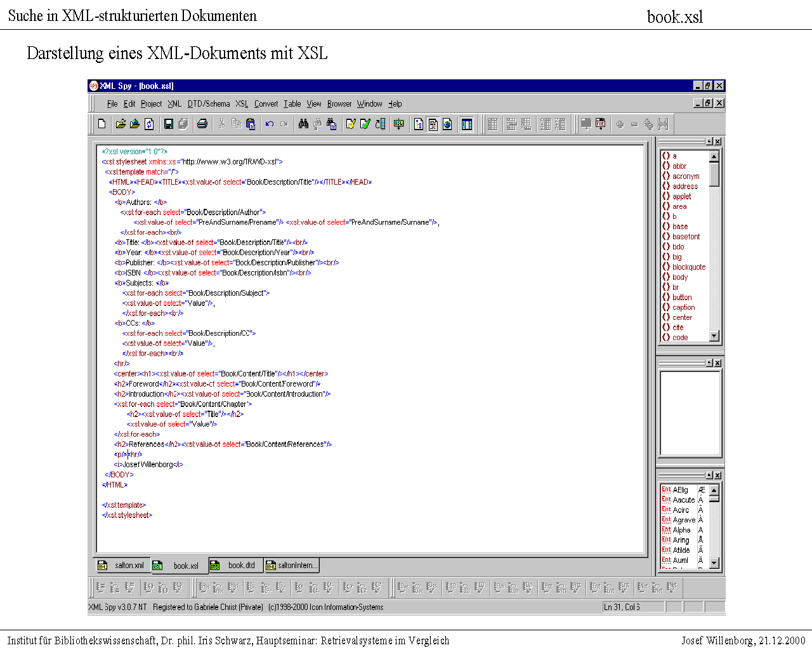Click the XSL transformation toolbar icon
The width and height of the screenshot is (812, 650).
click(x=398, y=124)
